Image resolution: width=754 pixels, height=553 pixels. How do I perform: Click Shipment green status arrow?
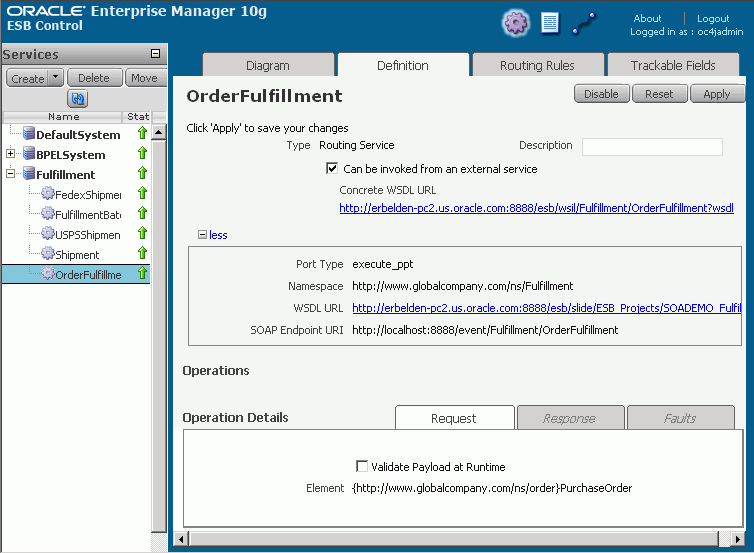tap(142, 252)
